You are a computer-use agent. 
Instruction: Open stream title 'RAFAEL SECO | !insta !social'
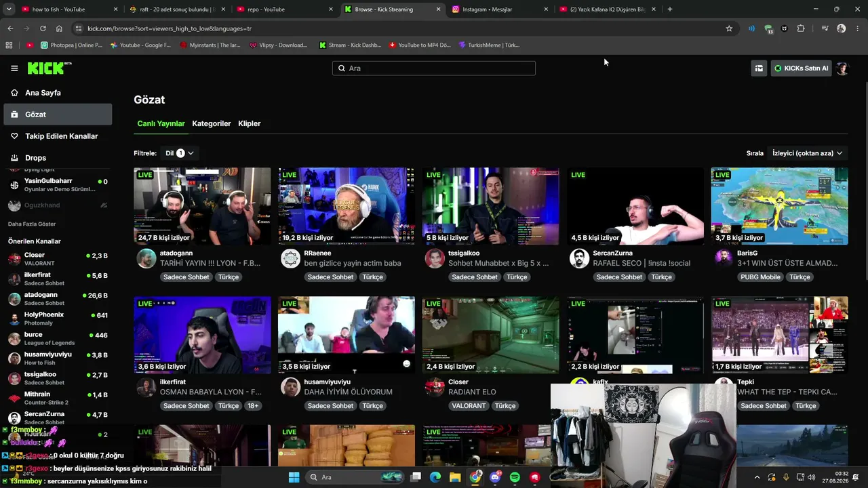pos(642,263)
